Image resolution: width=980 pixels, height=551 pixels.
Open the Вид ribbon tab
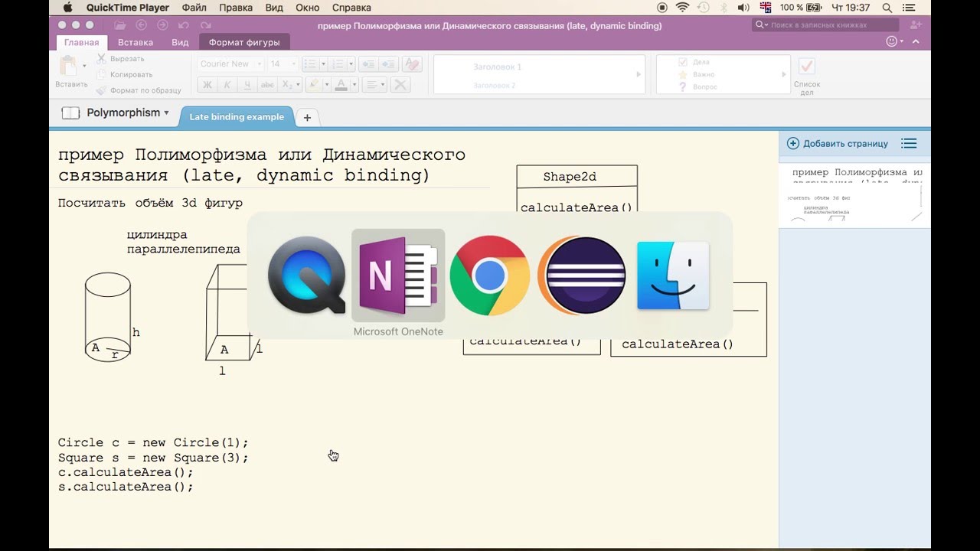coord(180,43)
